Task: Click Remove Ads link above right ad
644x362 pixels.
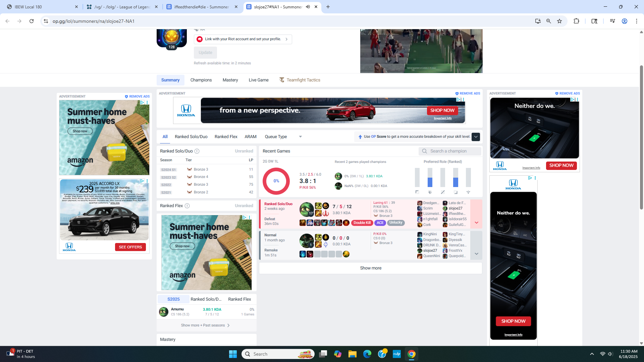Action: click(568, 94)
